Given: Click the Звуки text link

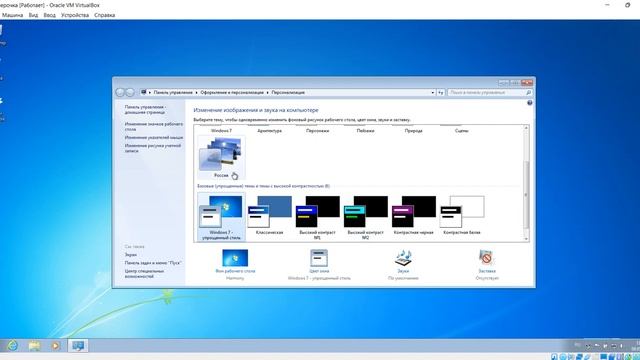Looking at the screenshot, I should 403,271.
